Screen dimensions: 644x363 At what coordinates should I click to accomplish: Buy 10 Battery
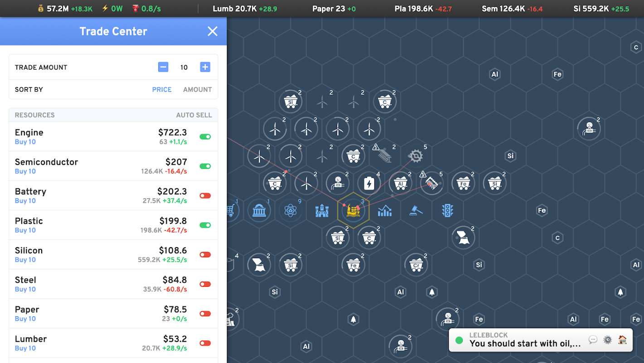25,201
